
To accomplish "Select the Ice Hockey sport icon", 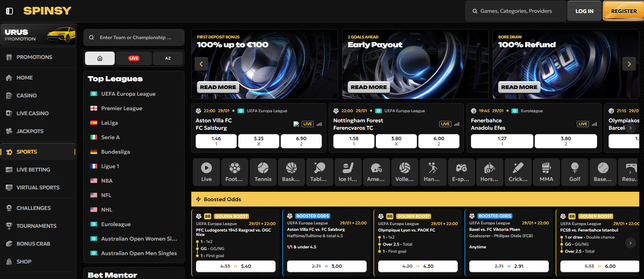I will (x=348, y=172).
